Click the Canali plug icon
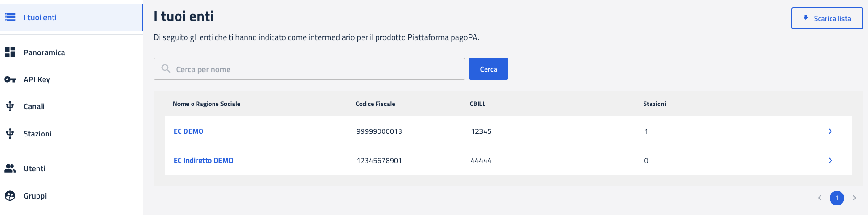This screenshot has width=868, height=215. point(10,106)
